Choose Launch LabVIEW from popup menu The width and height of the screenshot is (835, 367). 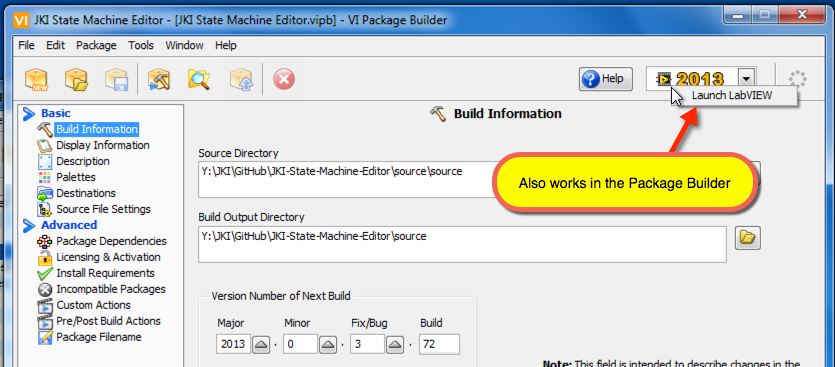point(732,95)
